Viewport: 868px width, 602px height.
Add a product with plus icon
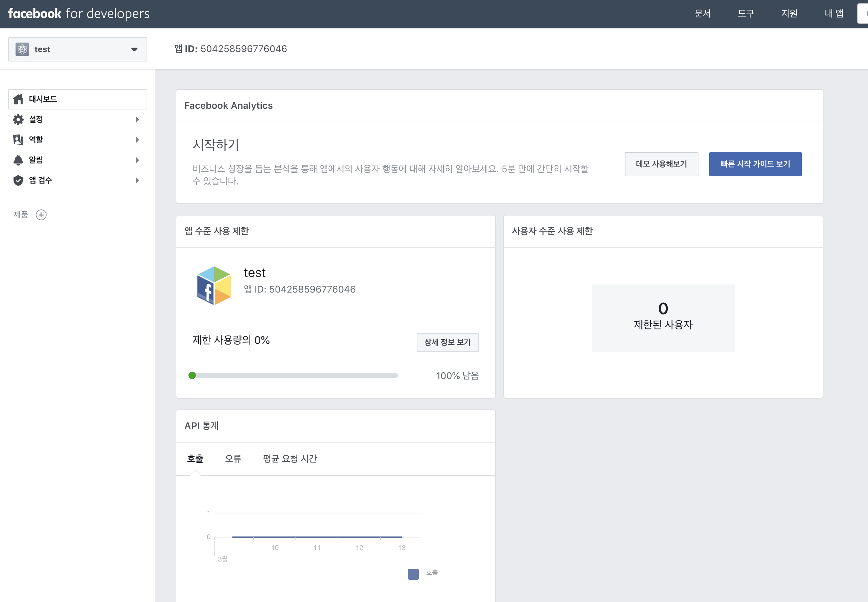point(41,215)
